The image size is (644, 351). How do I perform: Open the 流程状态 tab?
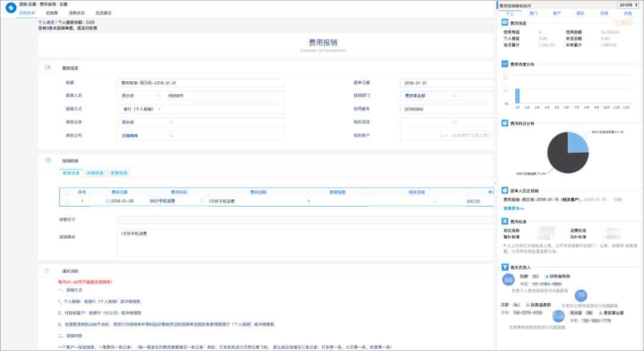pyautogui.click(x=77, y=13)
